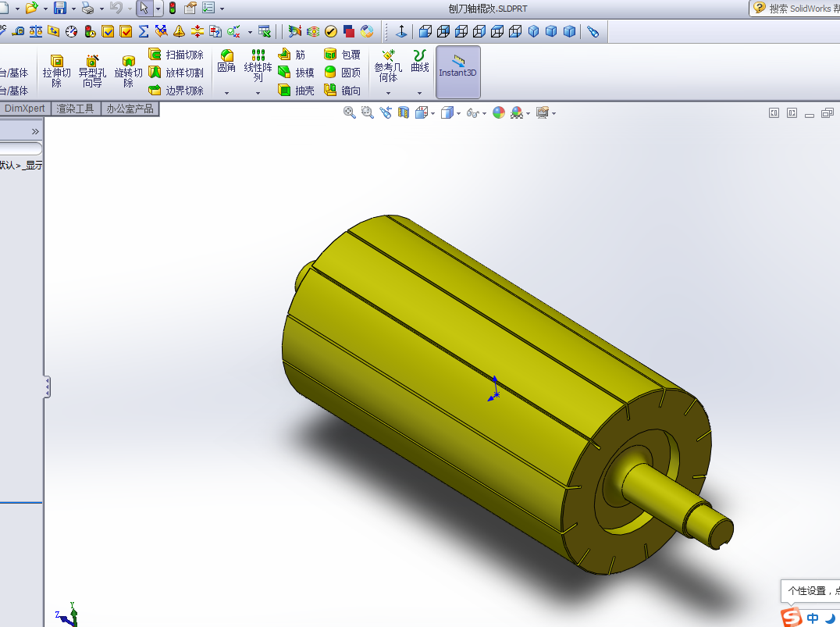This screenshot has width=840, height=627.
Task: Click the Revolved Cut (旋转切除) tool
Action: pos(128,71)
